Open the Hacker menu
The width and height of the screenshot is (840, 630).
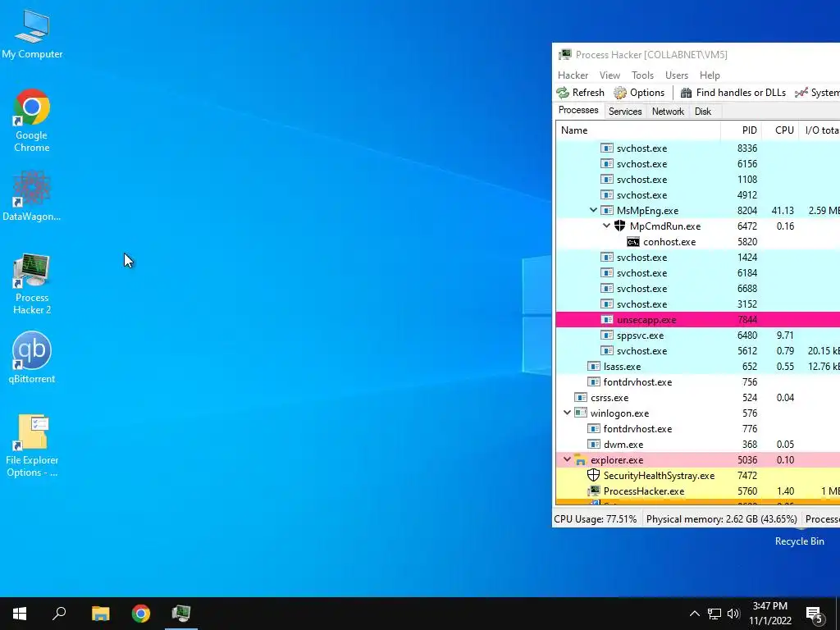click(573, 75)
